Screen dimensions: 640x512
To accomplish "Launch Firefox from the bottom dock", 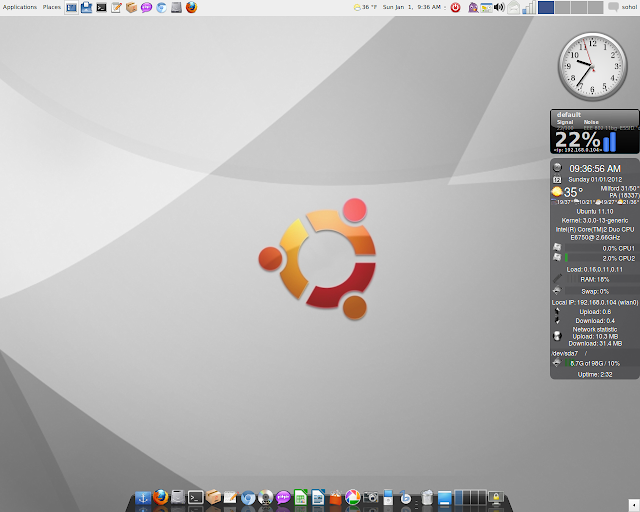I will [160, 497].
